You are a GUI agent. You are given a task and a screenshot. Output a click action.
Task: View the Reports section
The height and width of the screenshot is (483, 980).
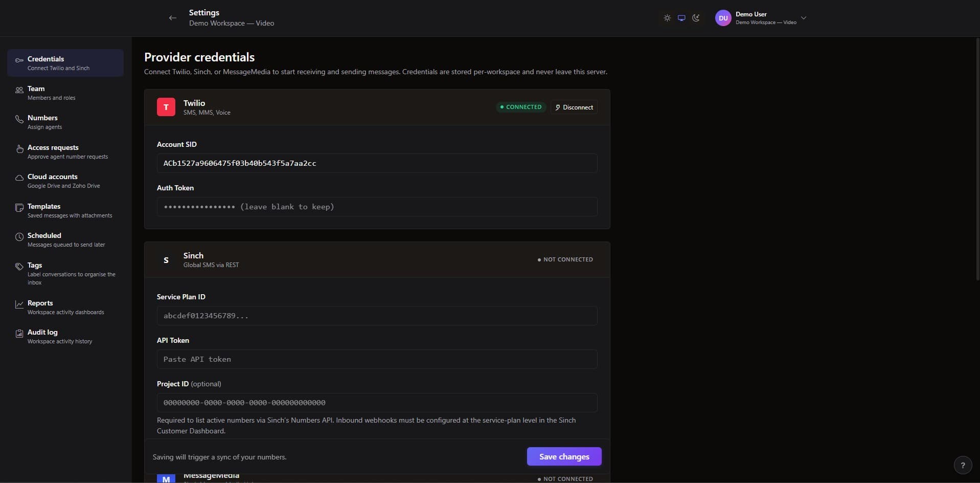[x=65, y=307]
